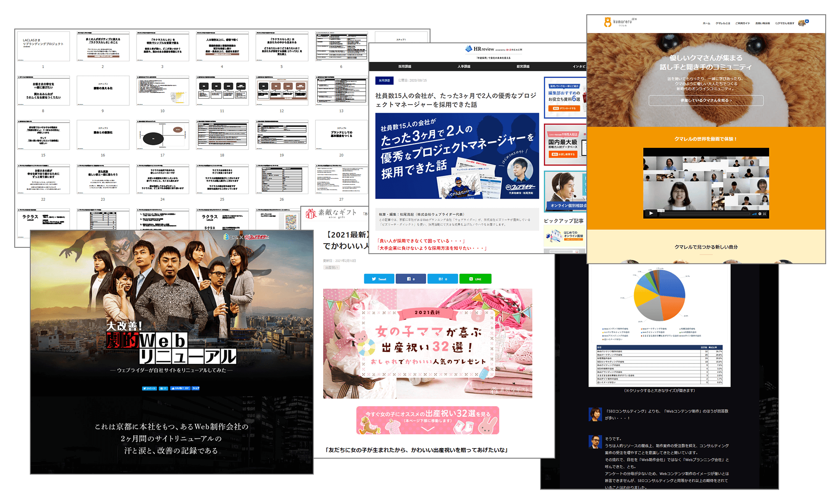Click 素敵なギフト site logo
The height and width of the screenshot is (504, 840).
(x=331, y=213)
